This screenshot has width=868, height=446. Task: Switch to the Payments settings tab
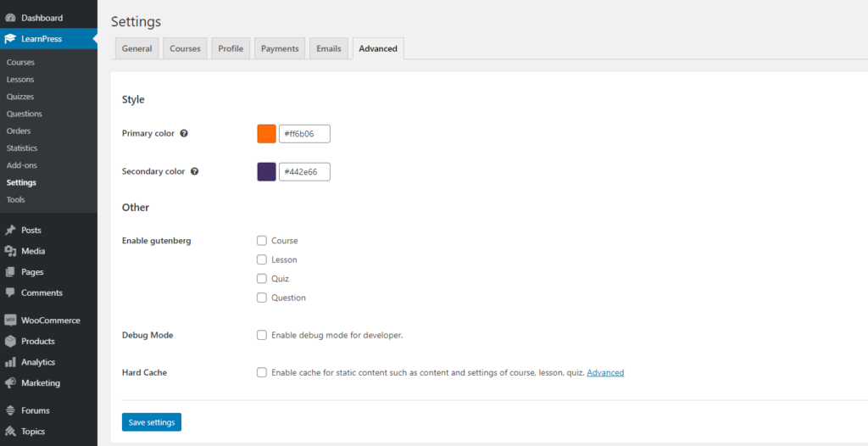coord(280,49)
